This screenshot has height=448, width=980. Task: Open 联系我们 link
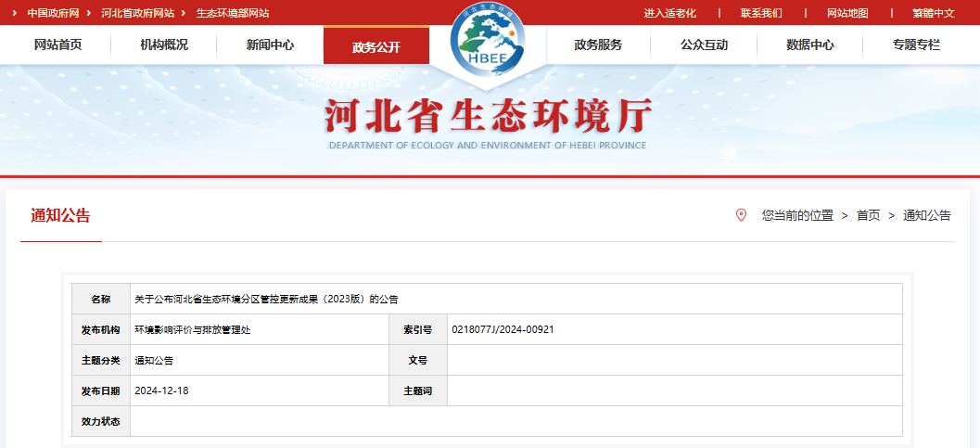pos(761,13)
